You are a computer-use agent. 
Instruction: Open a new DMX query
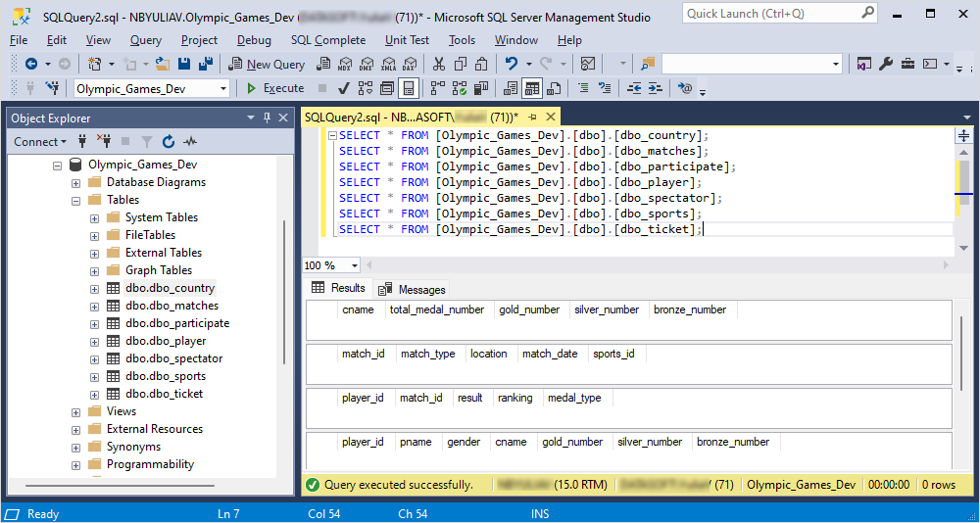[x=367, y=64]
